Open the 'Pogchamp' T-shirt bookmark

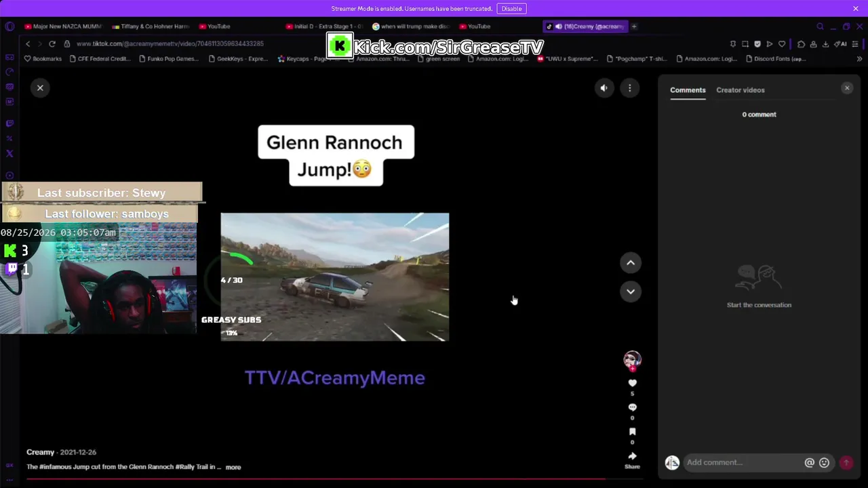click(637, 59)
